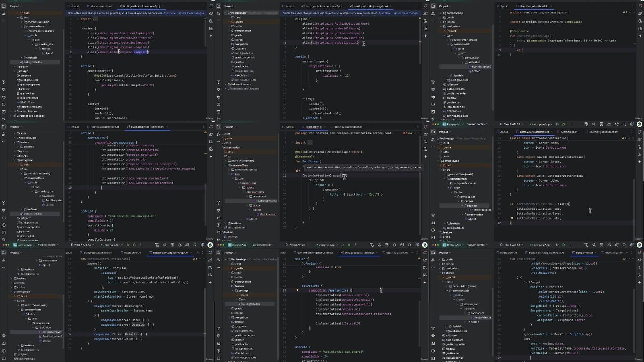Viewport: 644px width, 362px height.
Task: Run the app from the BottomBarDestination.kt window toolbar
Action: (557, 124)
